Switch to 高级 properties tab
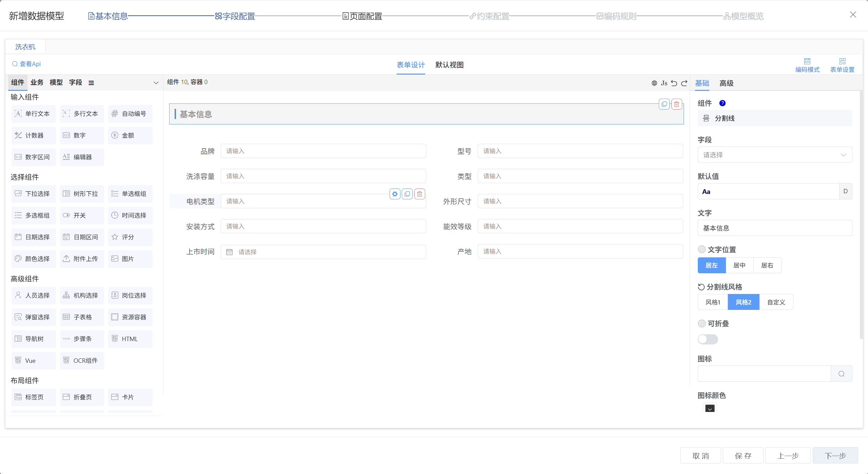The height and width of the screenshot is (474, 868). (x=726, y=83)
